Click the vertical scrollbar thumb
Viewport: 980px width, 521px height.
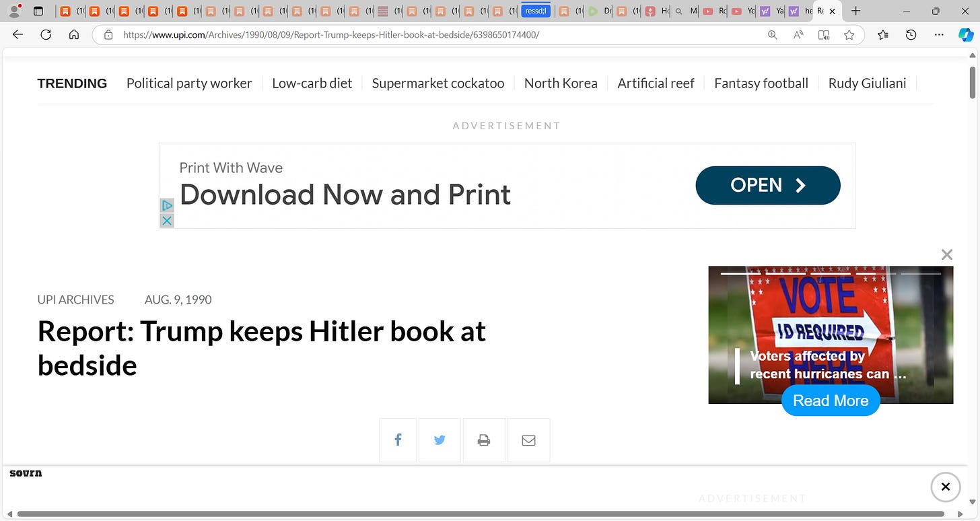pos(973,83)
